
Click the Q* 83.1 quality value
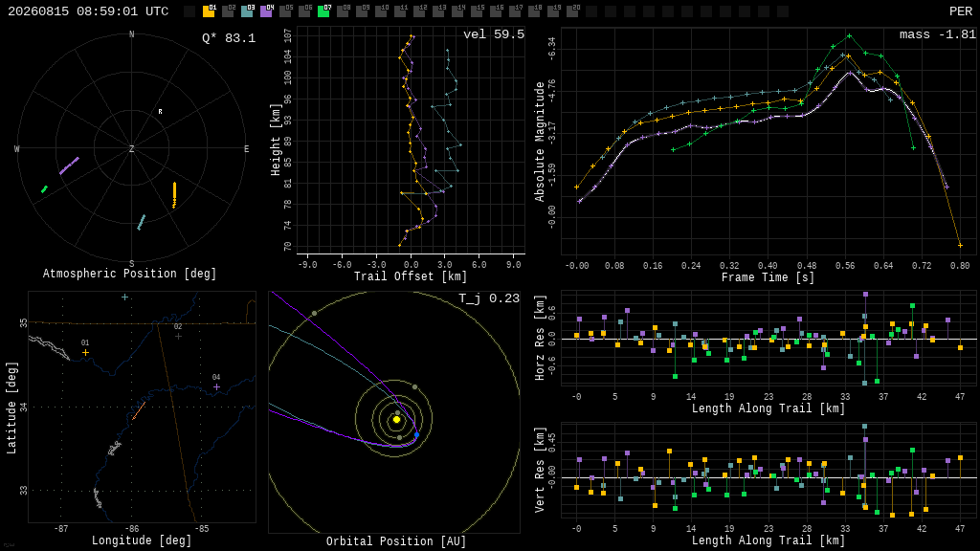tap(229, 38)
